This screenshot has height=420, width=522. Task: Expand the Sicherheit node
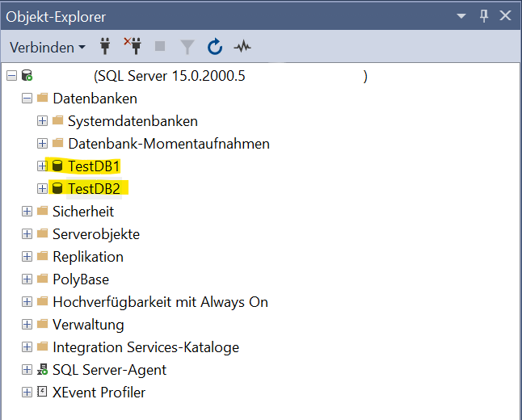pyautogui.click(x=27, y=212)
